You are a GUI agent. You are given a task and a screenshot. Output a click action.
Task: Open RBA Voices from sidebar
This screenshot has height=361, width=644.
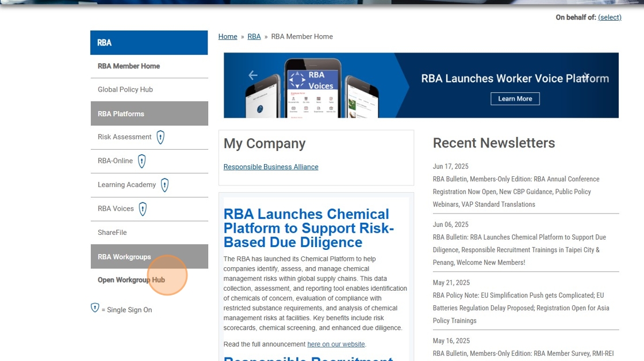click(x=116, y=208)
